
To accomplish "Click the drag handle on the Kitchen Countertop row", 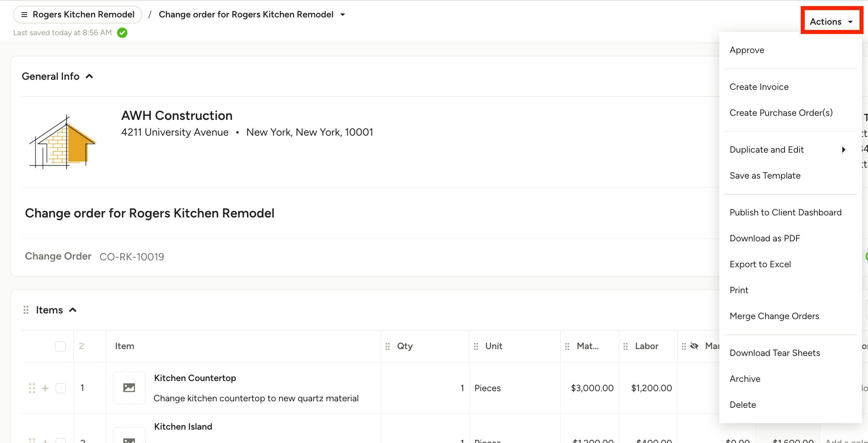I will [x=32, y=388].
